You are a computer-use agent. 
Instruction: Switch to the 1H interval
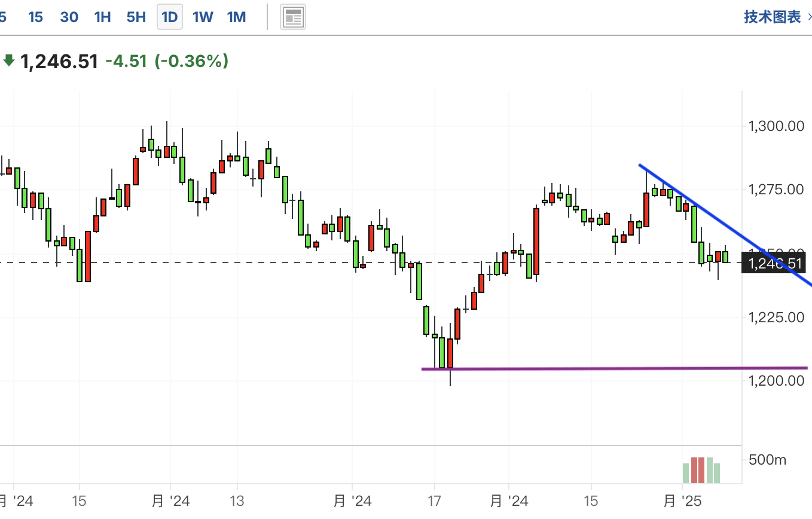click(x=103, y=17)
